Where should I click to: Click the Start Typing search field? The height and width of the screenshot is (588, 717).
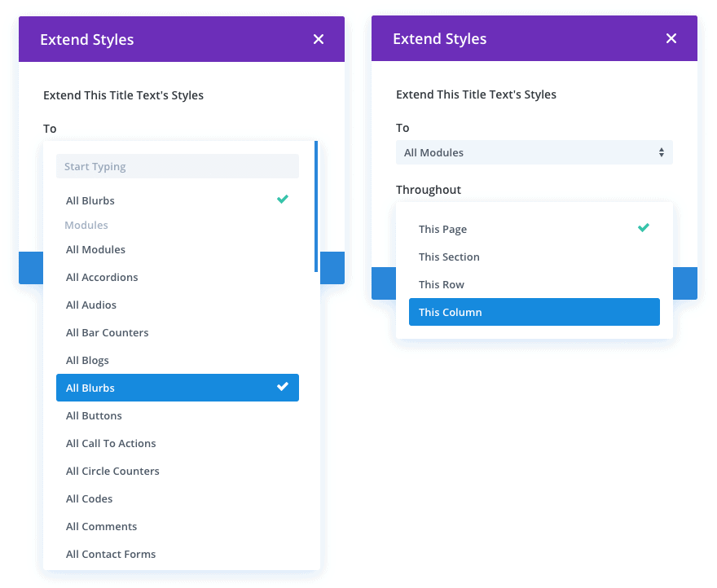[178, 167]
